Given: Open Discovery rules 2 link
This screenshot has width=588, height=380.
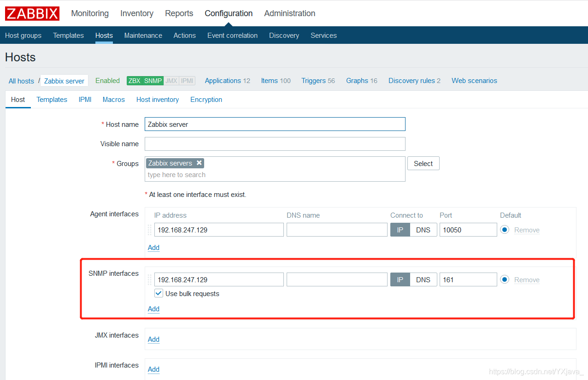Looking at the screenshot, I should (414, 81).
